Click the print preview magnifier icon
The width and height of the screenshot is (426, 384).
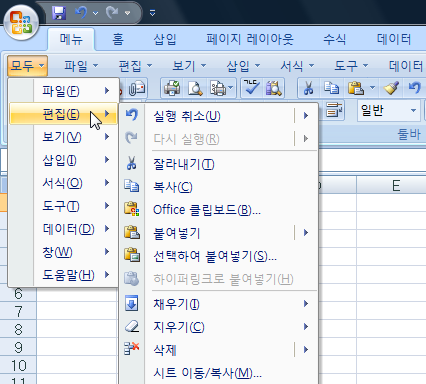coord(195,88)
